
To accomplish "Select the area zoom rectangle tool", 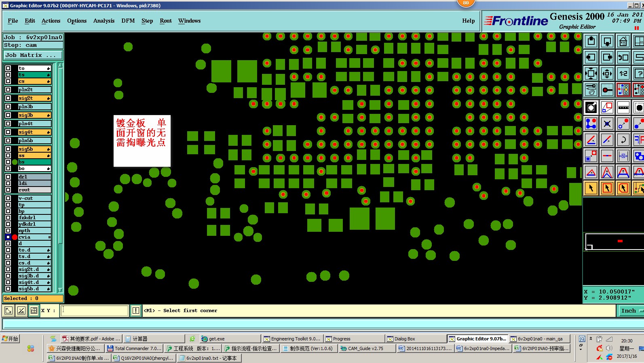I will (607, 107).
